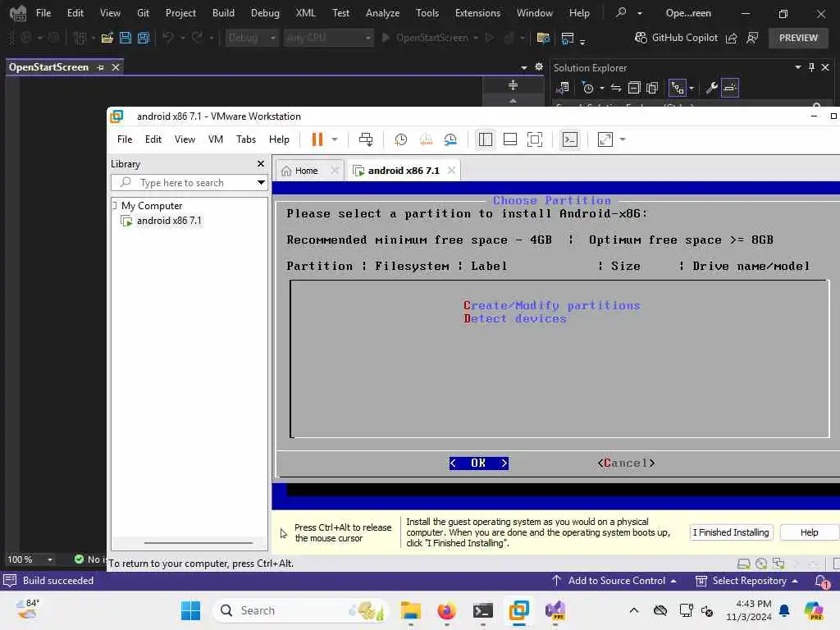Open Visual Studio search magnifier icon
This screenshot has height=630, width=840.
pyautogui.click(x=621, y=12)
